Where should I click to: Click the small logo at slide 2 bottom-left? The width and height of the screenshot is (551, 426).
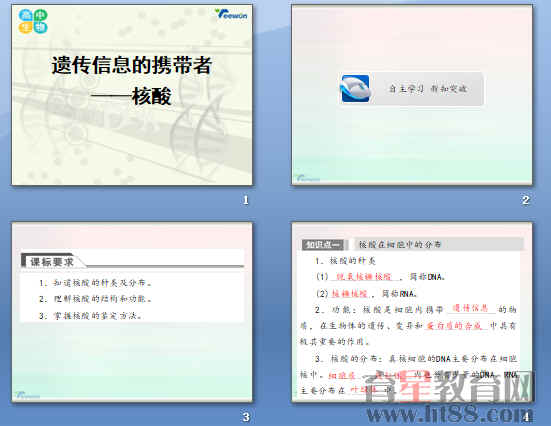click(307, 178)
